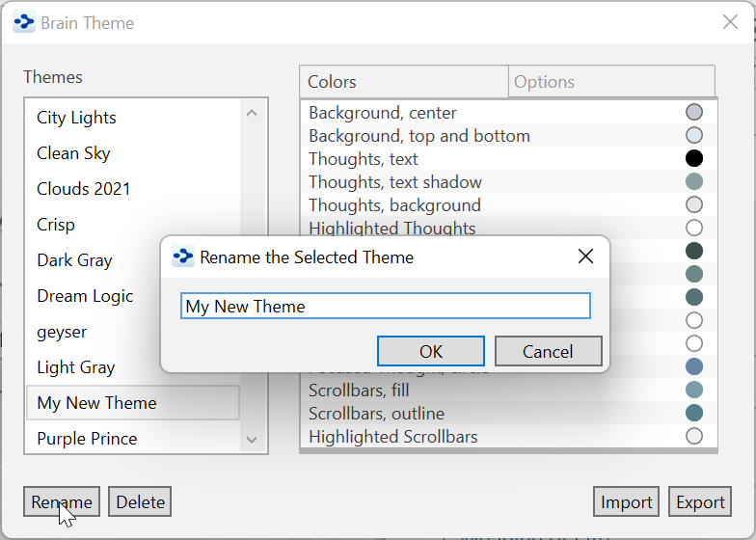Click the Import button

(x=627, y=502)
